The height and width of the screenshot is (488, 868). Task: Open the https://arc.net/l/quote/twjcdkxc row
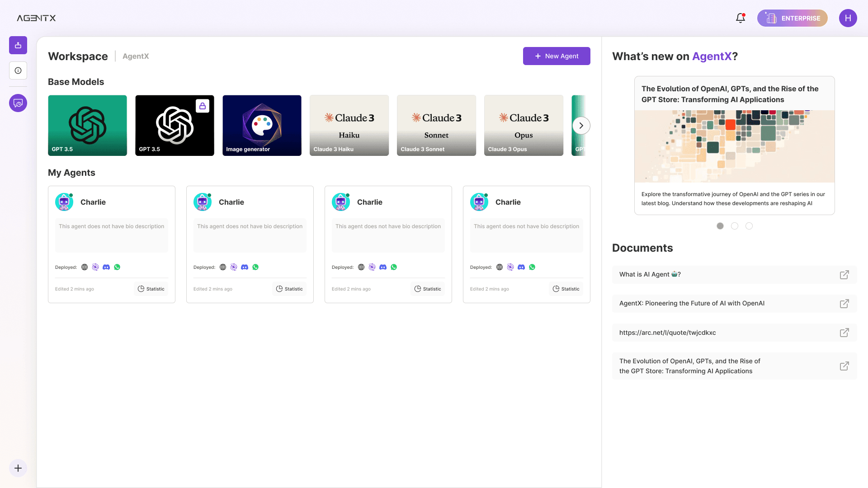pos(734,333)
